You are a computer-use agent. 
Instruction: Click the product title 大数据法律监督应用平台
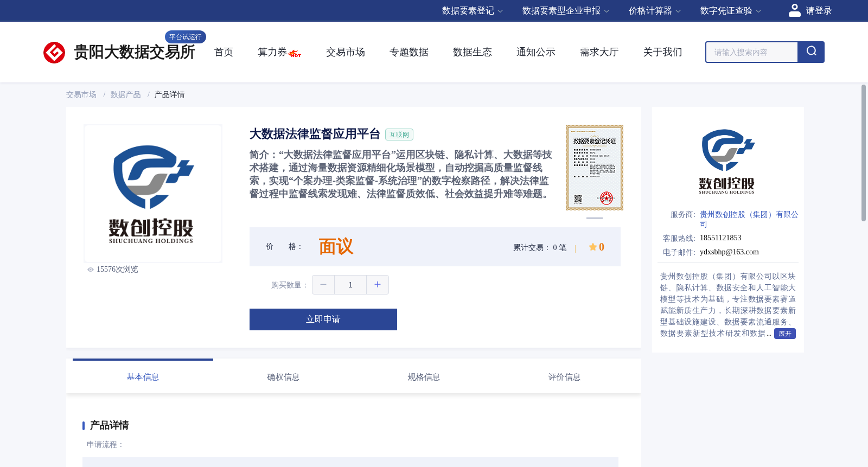point(315,134)
